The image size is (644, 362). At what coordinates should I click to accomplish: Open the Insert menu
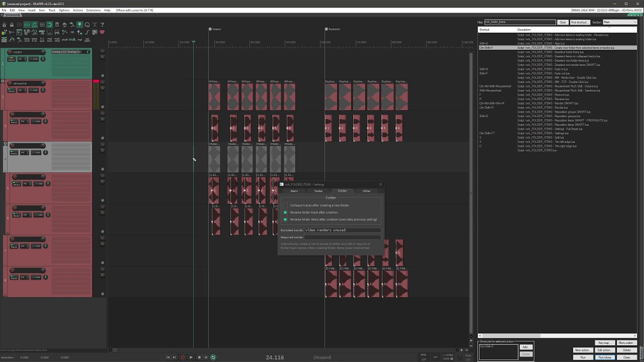click(32, 10)
